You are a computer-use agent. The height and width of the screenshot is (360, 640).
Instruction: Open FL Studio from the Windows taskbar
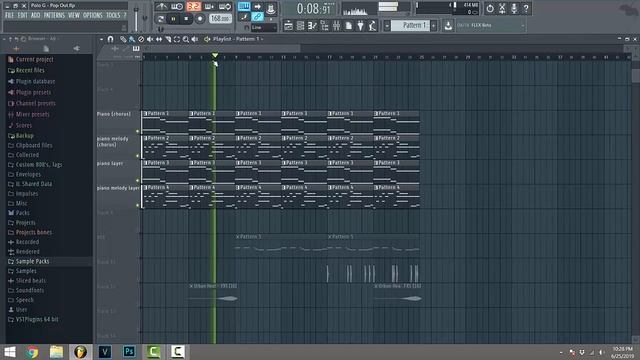pyautogui.click(x=80, y=352)
